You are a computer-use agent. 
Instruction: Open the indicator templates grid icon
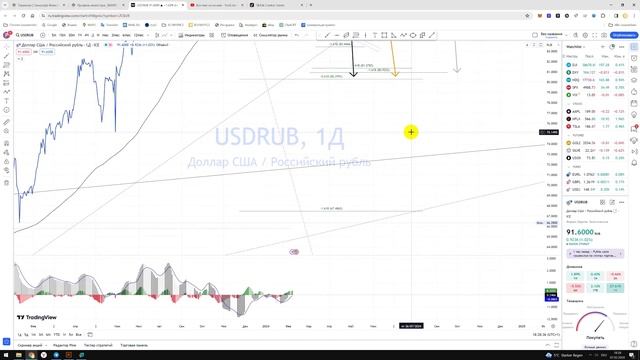click(x=211, y=36)
